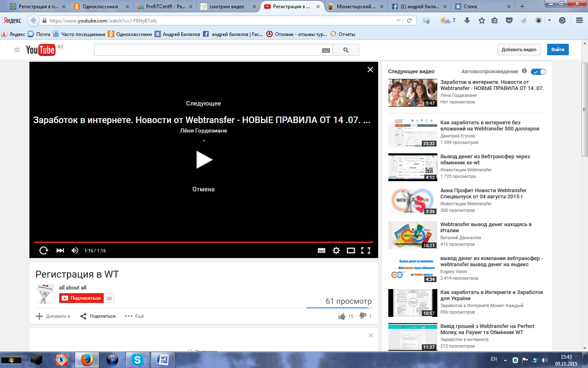Open Поделиться share option

click(98, 316)
